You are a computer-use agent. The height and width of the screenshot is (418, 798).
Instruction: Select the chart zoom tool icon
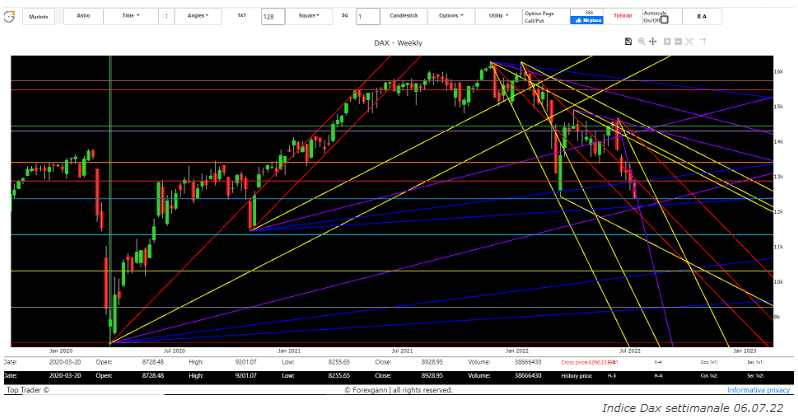coord(640,41)
